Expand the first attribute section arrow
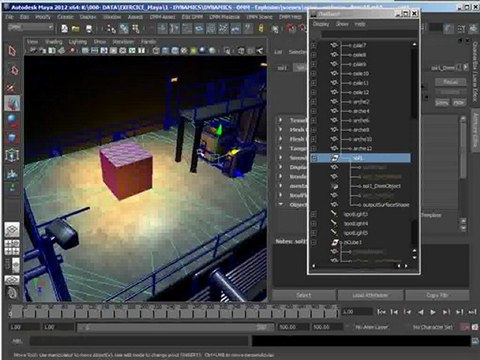The height and width of the screenshot is (360, 480). click(x=281, y=120)
